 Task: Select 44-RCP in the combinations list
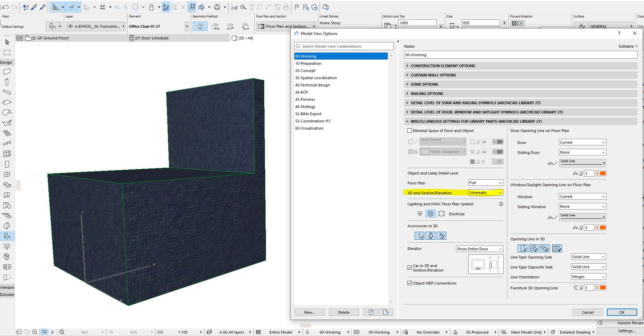click(341, 92)
